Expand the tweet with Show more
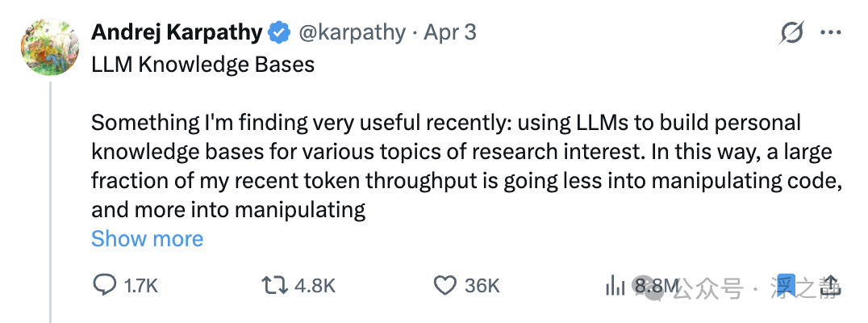Image resolution: width=868 pixels, height=323 pixels. click(x=148, y=239)
